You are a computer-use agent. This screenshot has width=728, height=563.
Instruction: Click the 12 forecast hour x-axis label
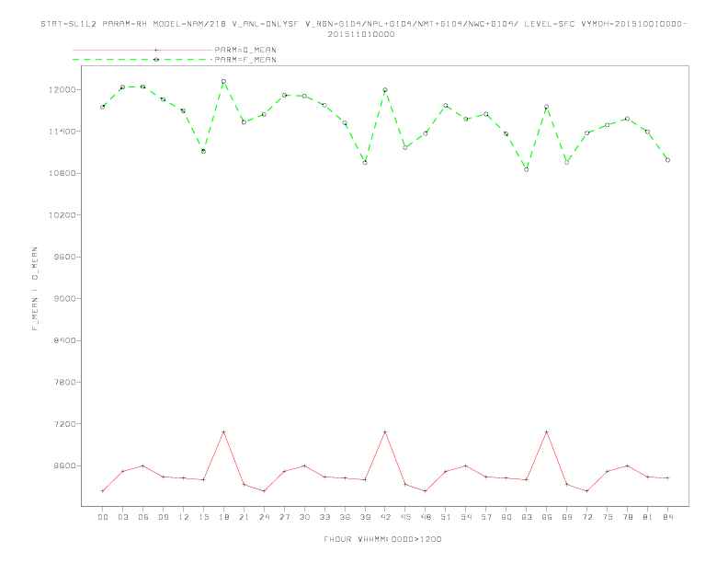pos(184,517)
